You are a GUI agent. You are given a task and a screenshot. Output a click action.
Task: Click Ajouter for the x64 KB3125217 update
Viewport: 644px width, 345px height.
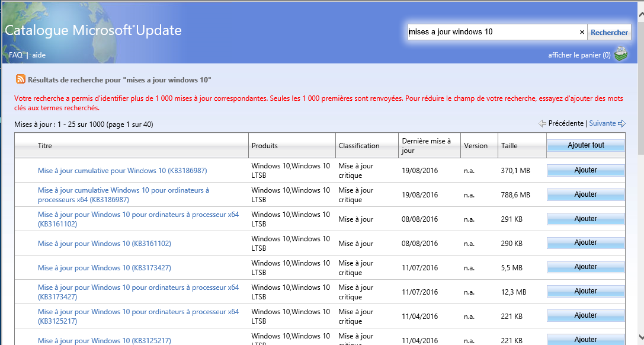point(586,315)
